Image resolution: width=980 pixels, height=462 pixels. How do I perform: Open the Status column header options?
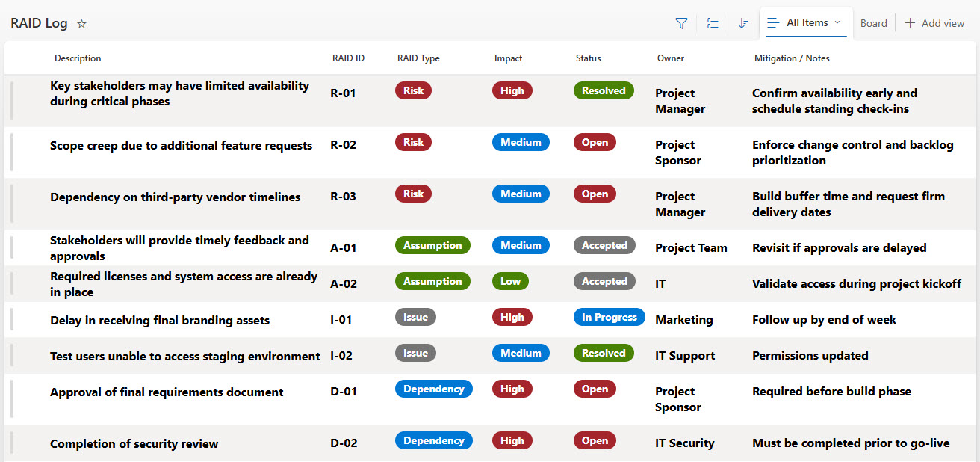(588, 58)
